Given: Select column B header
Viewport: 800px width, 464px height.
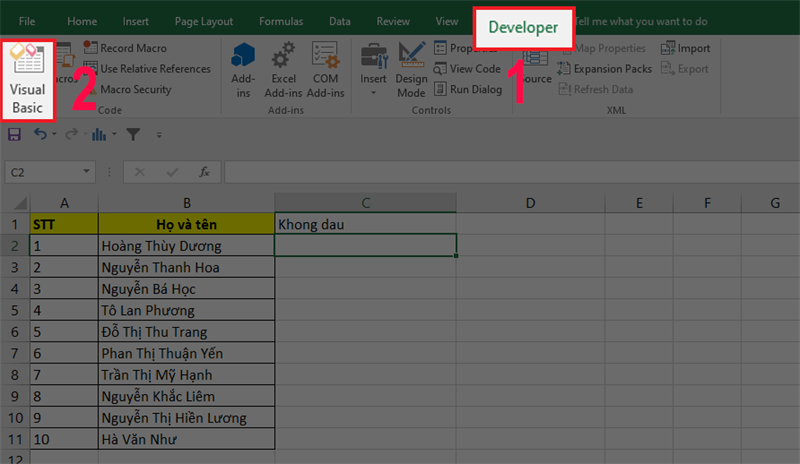Looking at the screenshot, I should pos(186,203).
